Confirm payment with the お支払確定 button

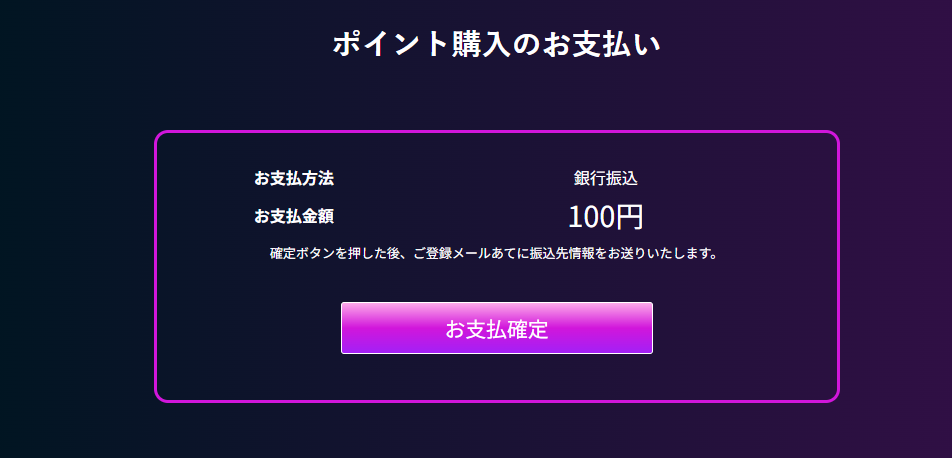497,328
